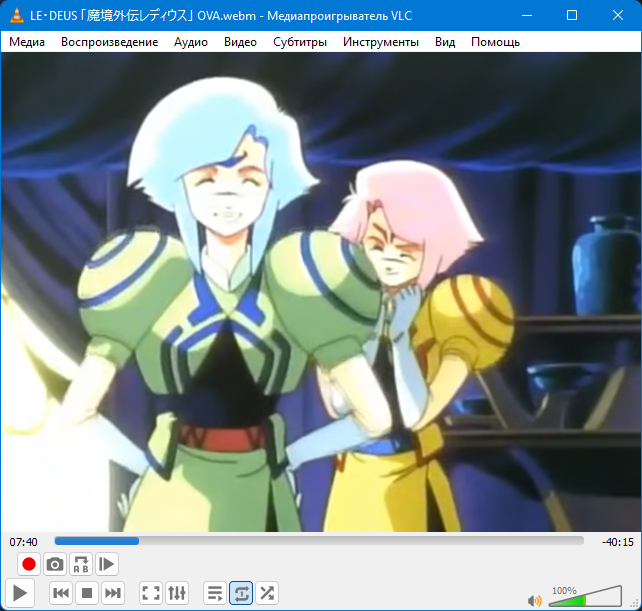
Task: Enable random shuffle playback
Action: [267, 593]
